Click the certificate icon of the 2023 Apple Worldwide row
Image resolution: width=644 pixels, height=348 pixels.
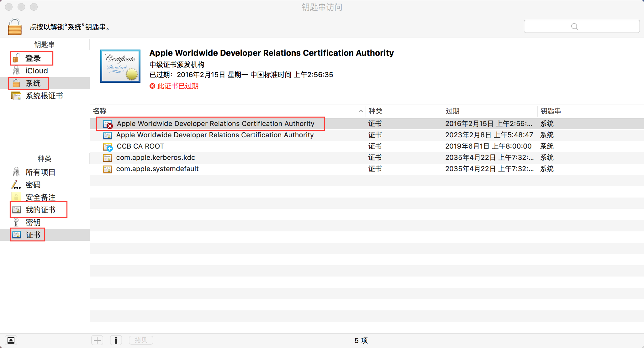[107, 135]
